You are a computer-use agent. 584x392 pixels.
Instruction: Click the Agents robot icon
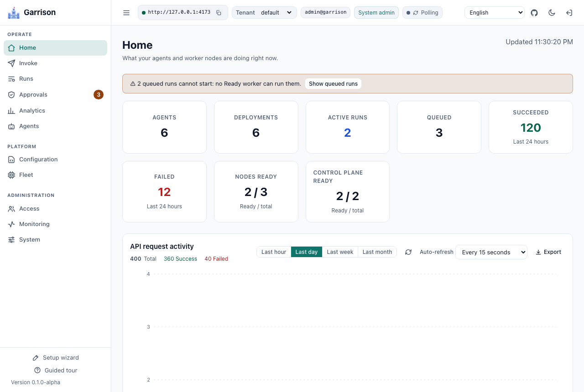point(11,126)
